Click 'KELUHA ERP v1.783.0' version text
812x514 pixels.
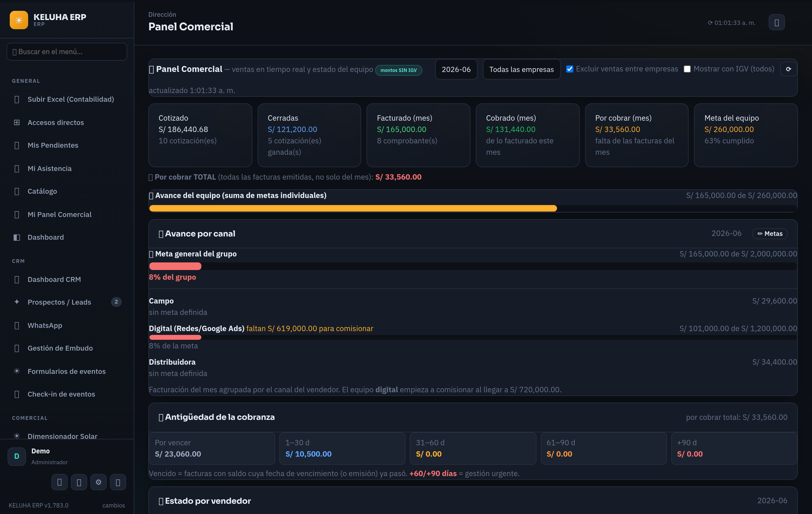pyautogui.click(x=38, y=505)
